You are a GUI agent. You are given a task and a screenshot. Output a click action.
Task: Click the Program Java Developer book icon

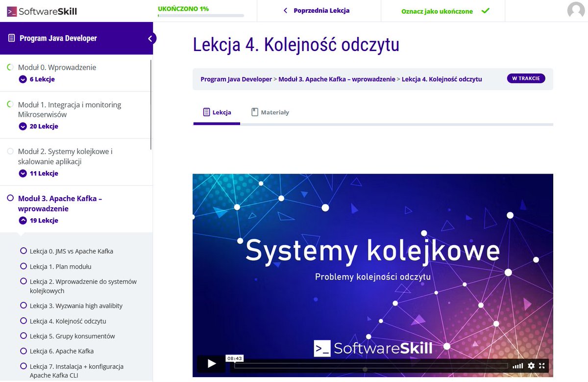point(12,38)
